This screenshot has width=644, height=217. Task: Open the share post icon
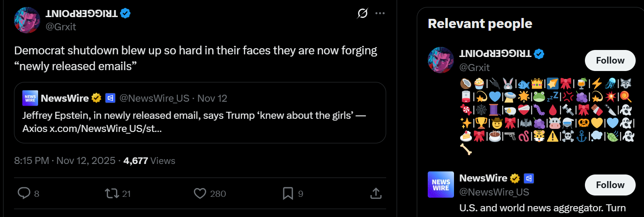[x=376, y=193]
